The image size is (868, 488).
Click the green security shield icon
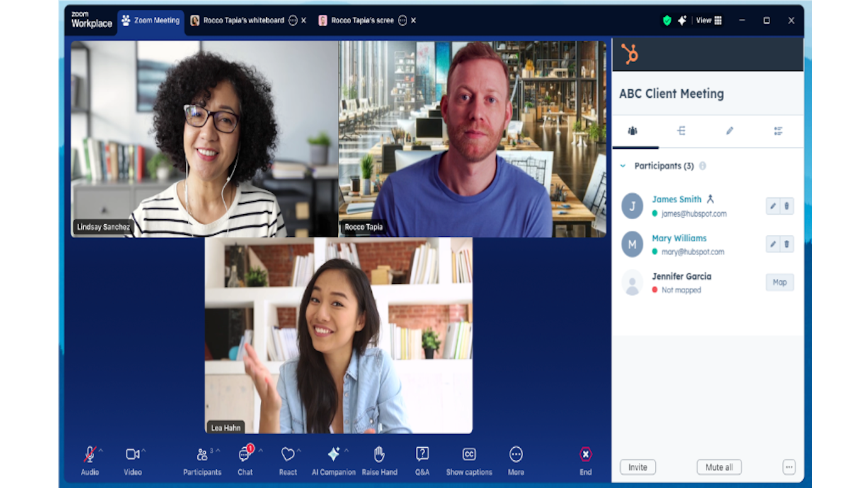point(667,21)
